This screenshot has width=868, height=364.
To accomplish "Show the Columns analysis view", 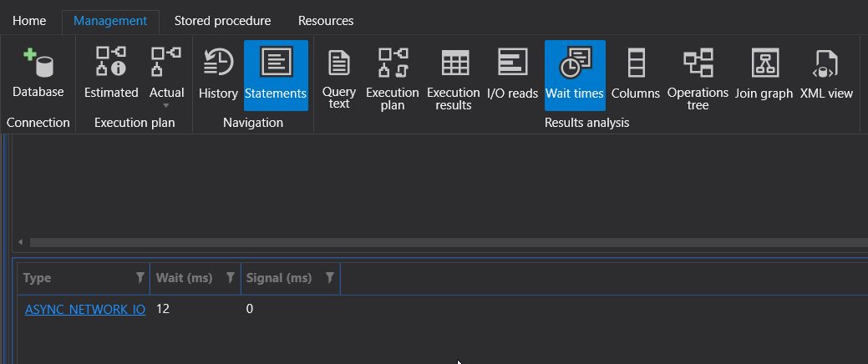I will point(636,74).
